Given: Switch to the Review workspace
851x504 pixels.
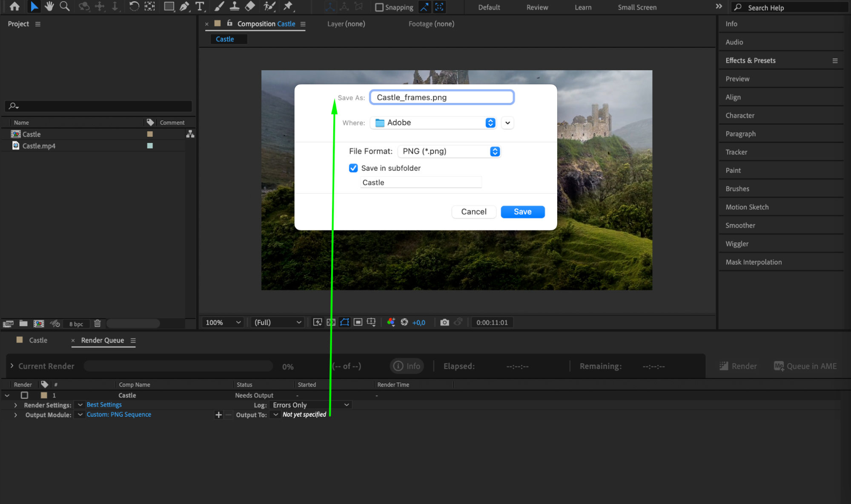Looking at the screenshot, I should point(537,7).
